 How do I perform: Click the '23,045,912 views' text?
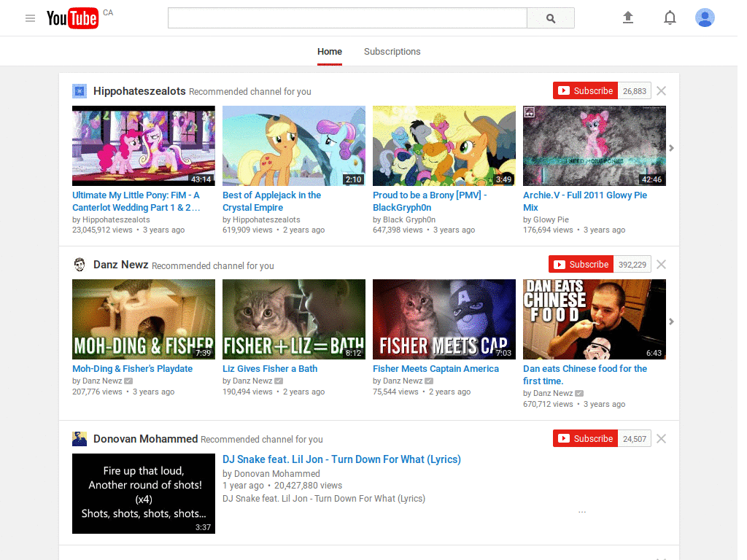coord(102,230)
